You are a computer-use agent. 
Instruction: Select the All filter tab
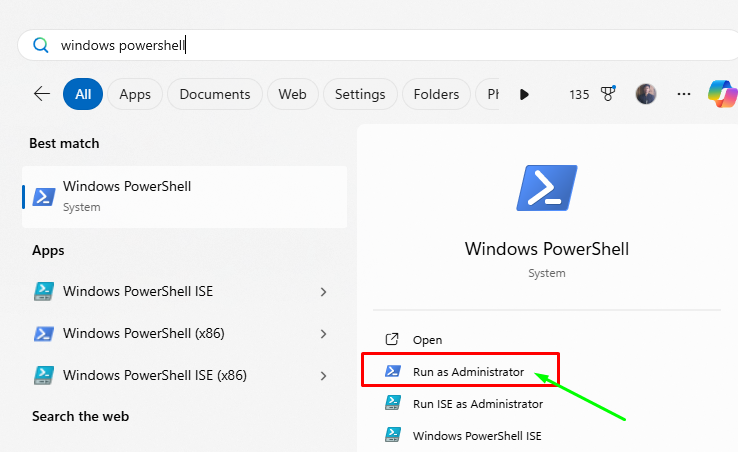click(x=83, y=94)
